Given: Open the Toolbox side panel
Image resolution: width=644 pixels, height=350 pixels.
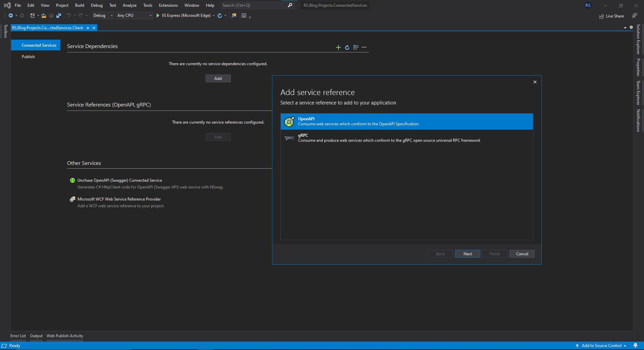Looking at the screenshot, I should (x=6, y=31).
